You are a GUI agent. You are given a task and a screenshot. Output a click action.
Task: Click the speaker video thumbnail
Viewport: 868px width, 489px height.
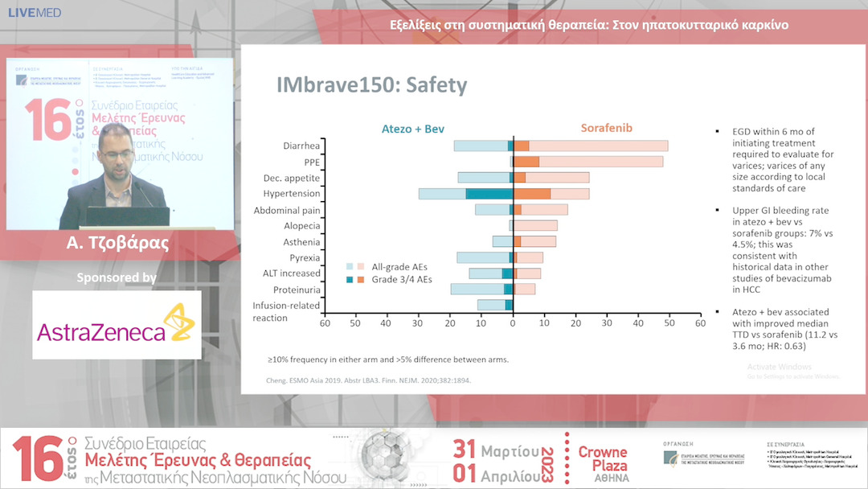121,143
